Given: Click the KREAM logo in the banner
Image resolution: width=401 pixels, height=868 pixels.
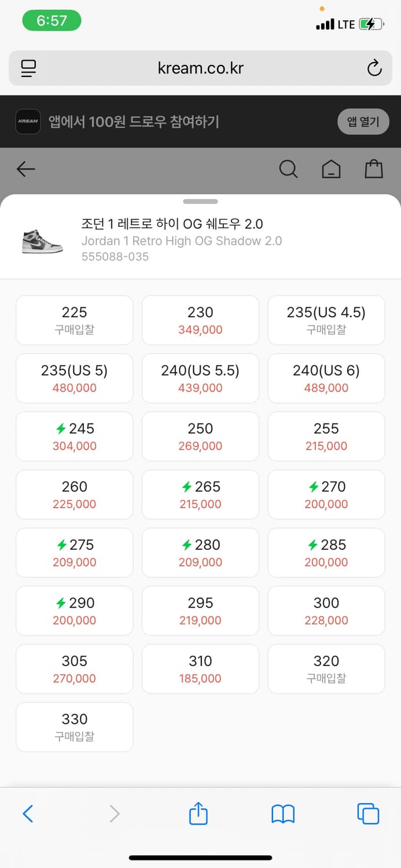Looking at the screenshot, I should coord(28,122).
